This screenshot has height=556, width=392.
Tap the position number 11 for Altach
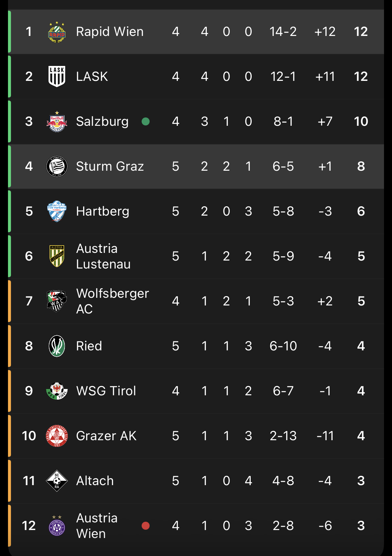29,481
